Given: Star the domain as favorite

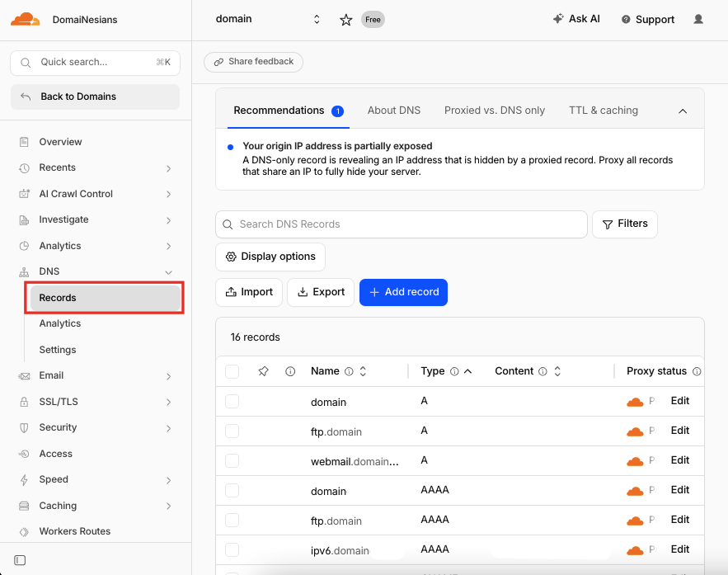Looking at the screenshot, I should coord(346,20).
